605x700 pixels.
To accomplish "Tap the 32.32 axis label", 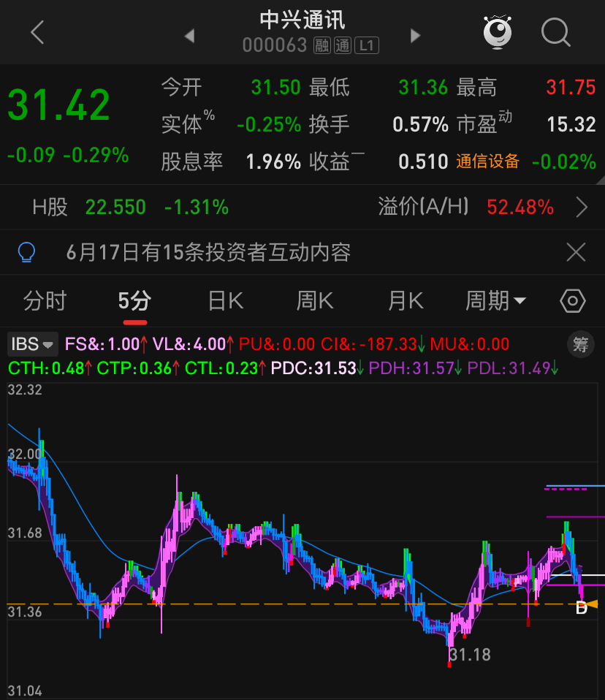I will point(25,389).
